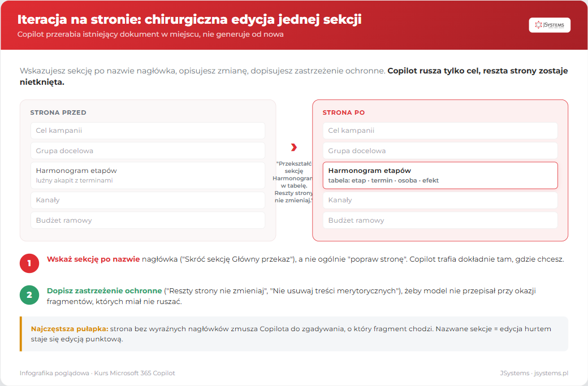Click the footer "Infografika poglądowa · Kurs Microsoft 365 Copilot"

(97, 373)
